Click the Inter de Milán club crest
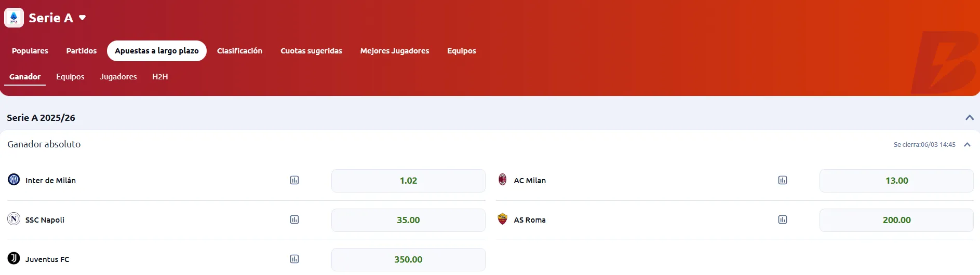Image resolution: width=980 pixels, height=275 pixels. pyautogui.click(x=14, y=180)
